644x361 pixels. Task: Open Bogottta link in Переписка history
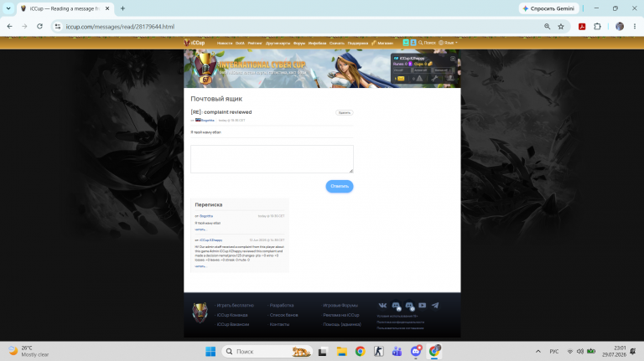click(206, 216)
